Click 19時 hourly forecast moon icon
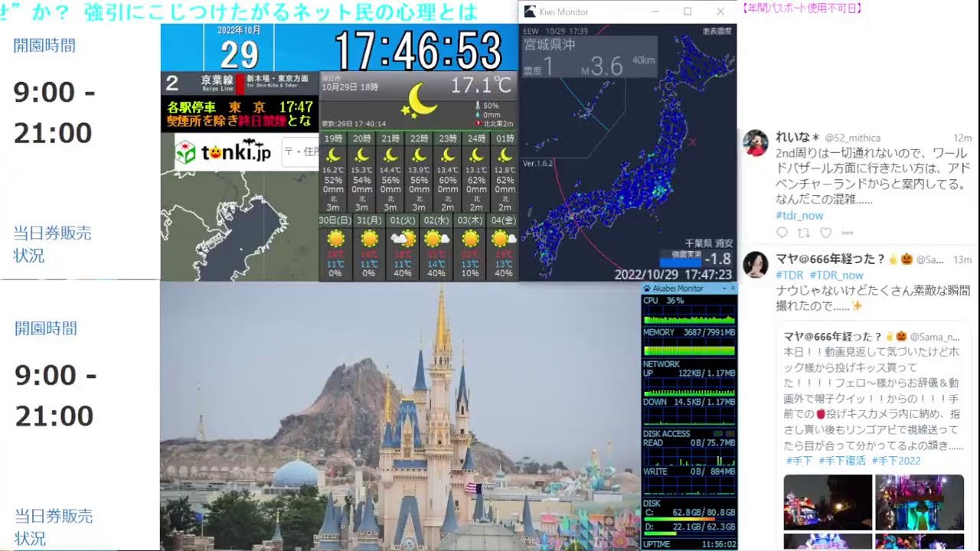Viewport: 980px width, 551px height. pos(333,155)
